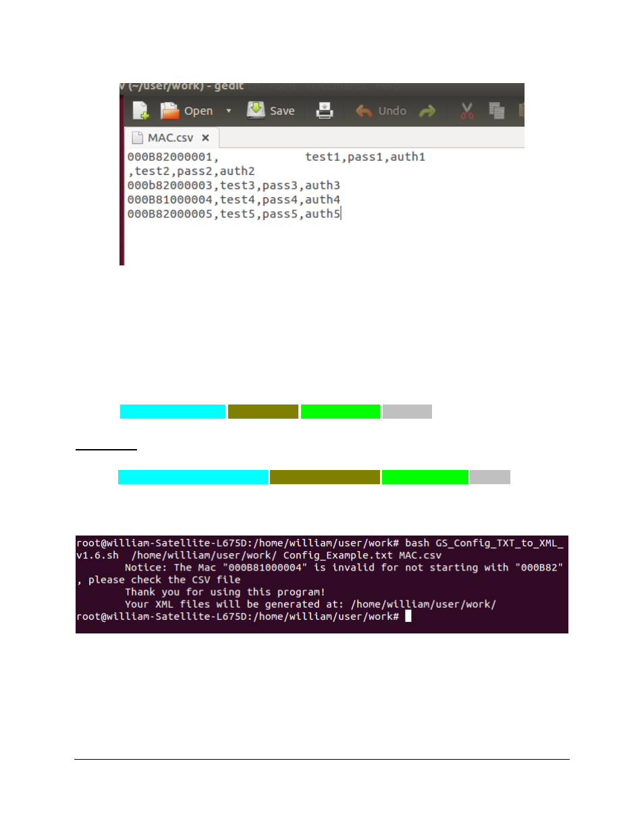Image resolution: width=644 pixels, height=834 pixels.
Task: Click 'Your XML files will be generated' line
Action: [x=311, y=604]
